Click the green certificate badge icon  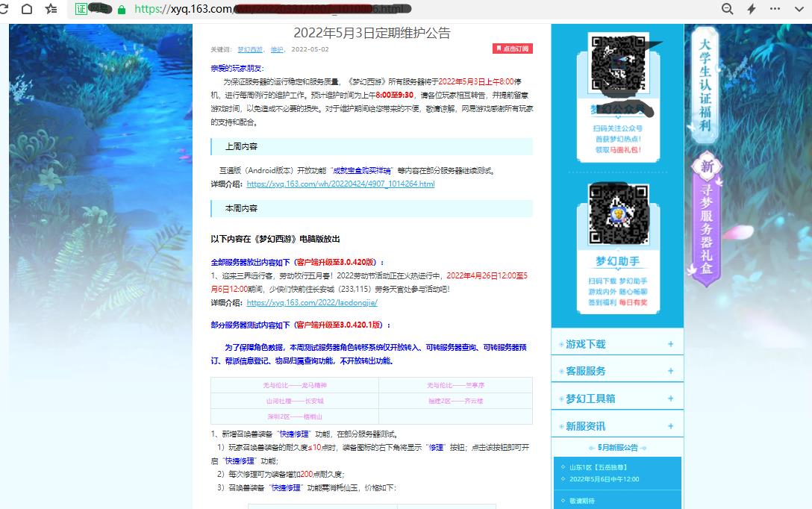[81, 9]
